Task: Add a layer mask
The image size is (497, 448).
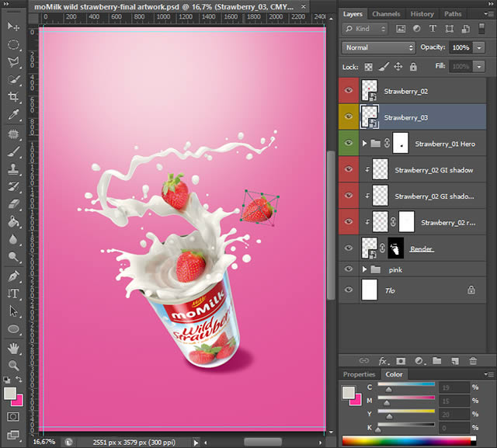Action: [401, 361]
